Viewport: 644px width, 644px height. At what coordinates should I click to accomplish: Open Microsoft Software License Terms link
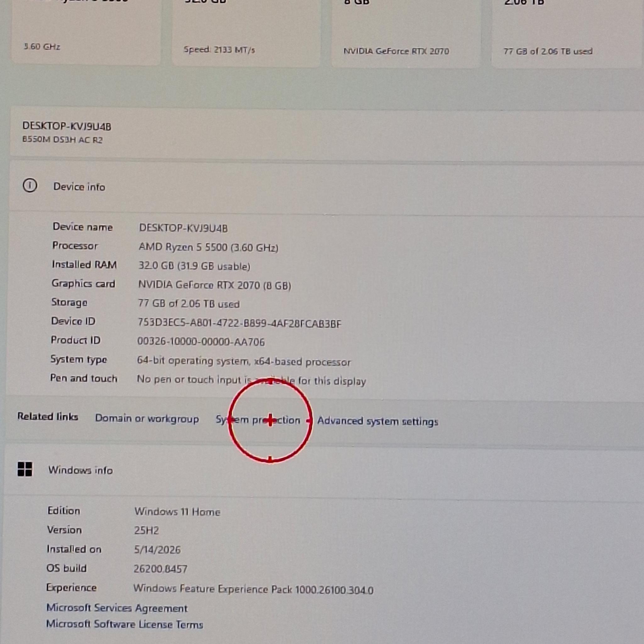coord(124,624)
